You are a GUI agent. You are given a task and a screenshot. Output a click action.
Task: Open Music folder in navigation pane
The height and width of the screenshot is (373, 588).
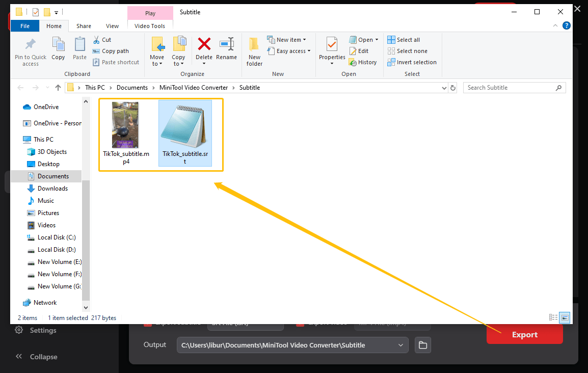tap(40, 201)
